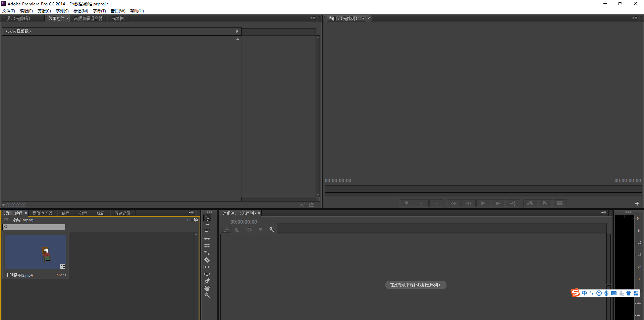Open Program monitor panel menu
644x320 pixels.
[x=635, y=18]
